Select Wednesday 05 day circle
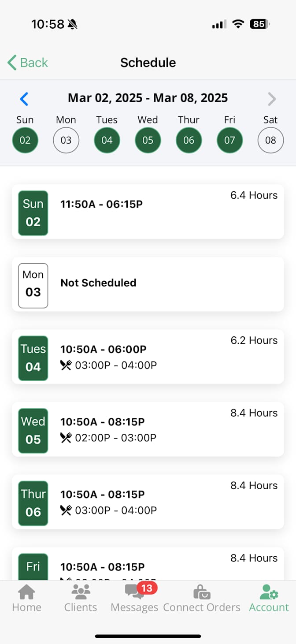Viewport: 296px width, 644px height. coord(148,140)
